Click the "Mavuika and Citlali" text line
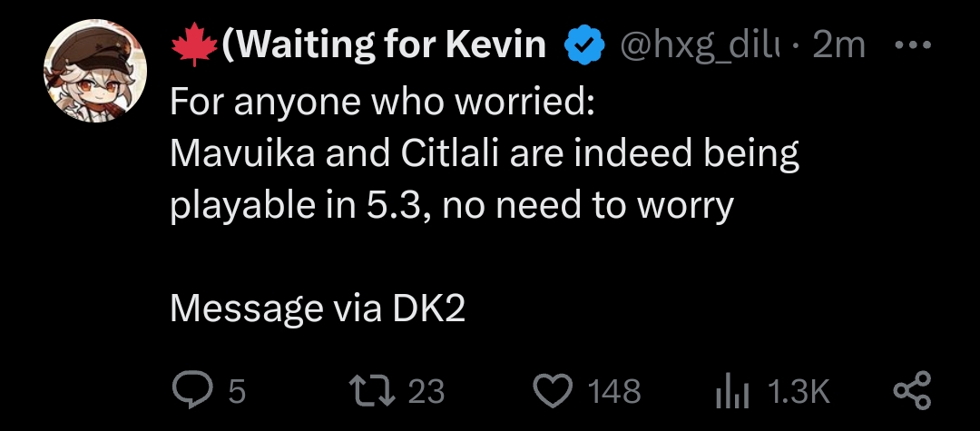Viewport: 980px width, 431px height. point(485,154)
